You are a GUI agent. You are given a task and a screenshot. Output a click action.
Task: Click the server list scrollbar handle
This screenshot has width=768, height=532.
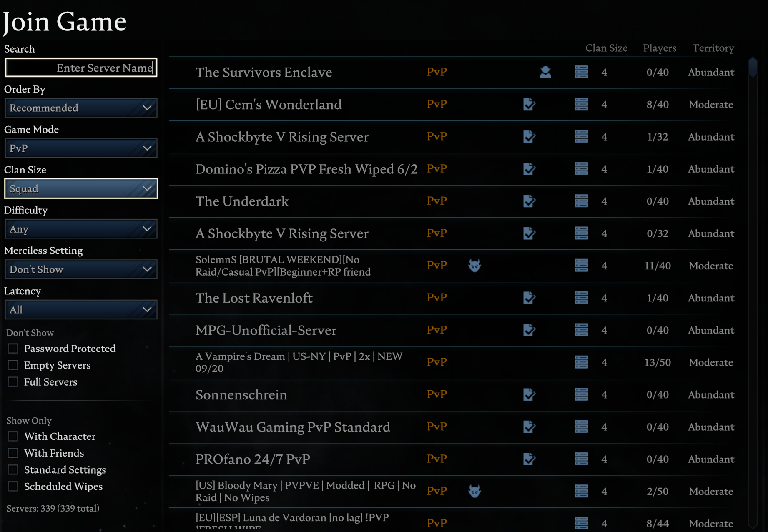pyautogui.click(x=753, y=68)
